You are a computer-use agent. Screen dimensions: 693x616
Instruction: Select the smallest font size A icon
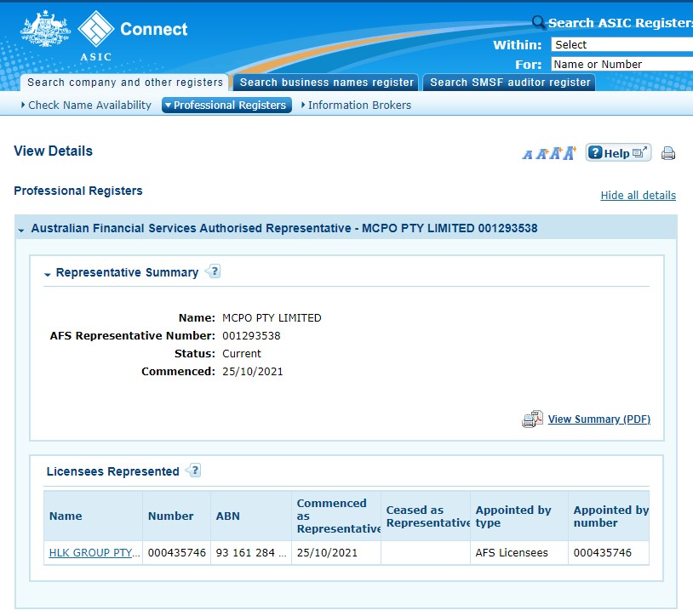tap(527, 155)
